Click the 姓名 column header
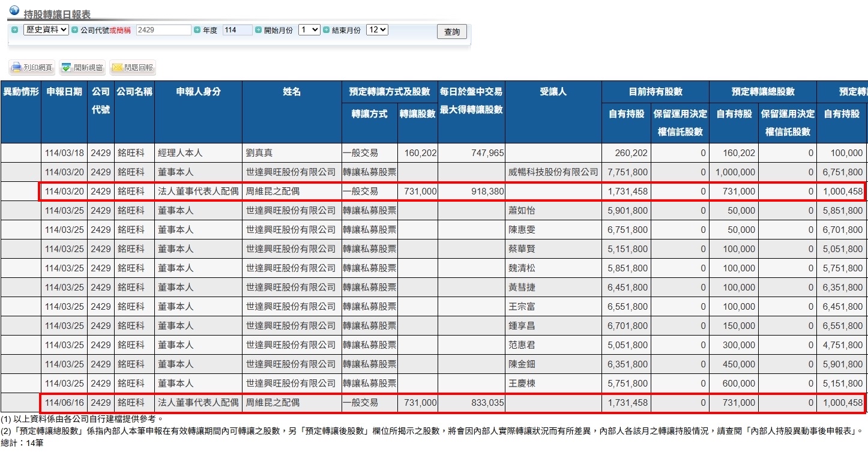 click(292, 92)
